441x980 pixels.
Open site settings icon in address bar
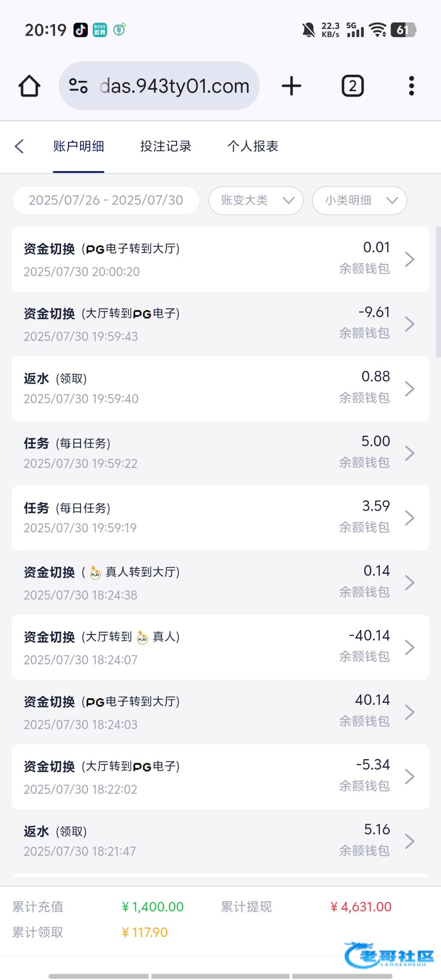pyautogui.click(x=78, y=86)
